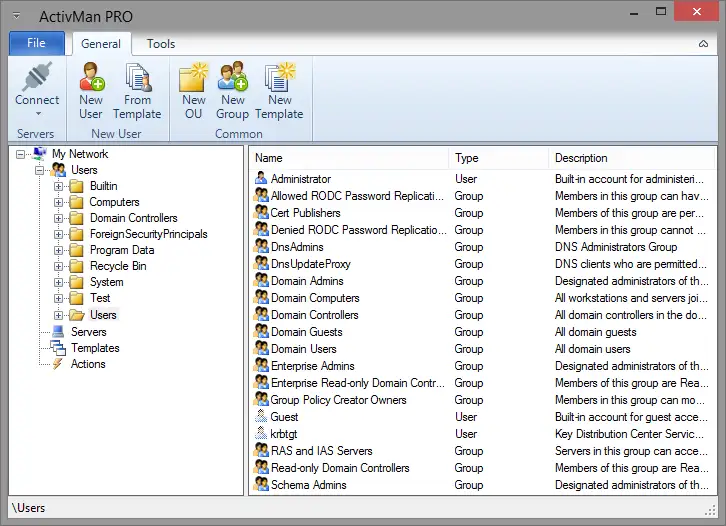
Task: Create a New Group
Action: click(x=232, y=91)
